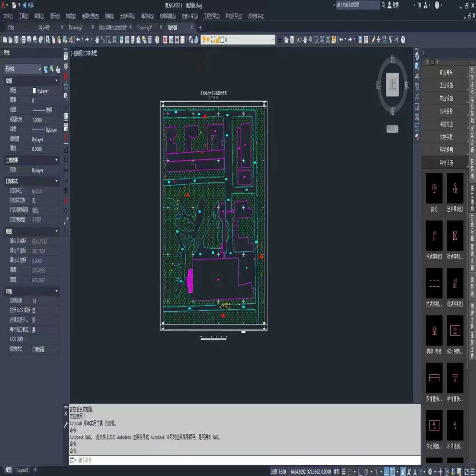Open the layer dropdown list in toolbar
This screenshot has height=476, width=476.
273,40
